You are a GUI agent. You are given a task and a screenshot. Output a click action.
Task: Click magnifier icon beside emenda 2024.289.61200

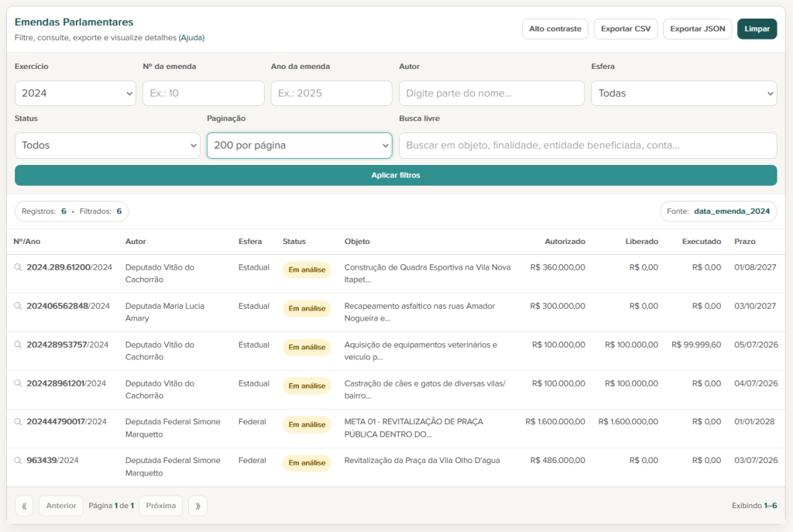[x=19, y=267]
